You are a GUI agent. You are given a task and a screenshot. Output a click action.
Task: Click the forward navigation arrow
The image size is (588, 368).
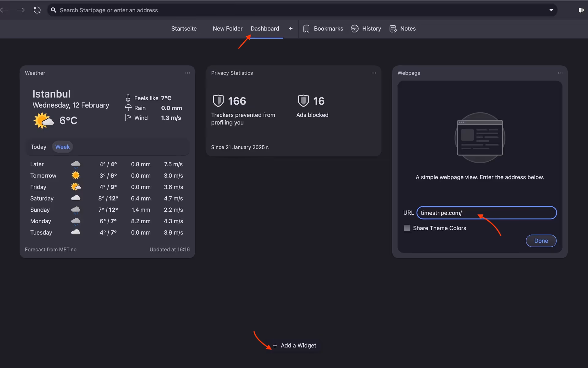coord(21,10)
